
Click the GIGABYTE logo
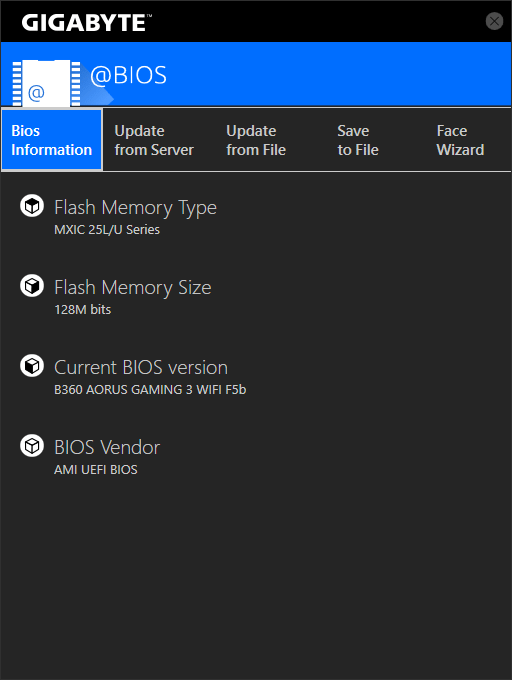(x=87, y=23)
